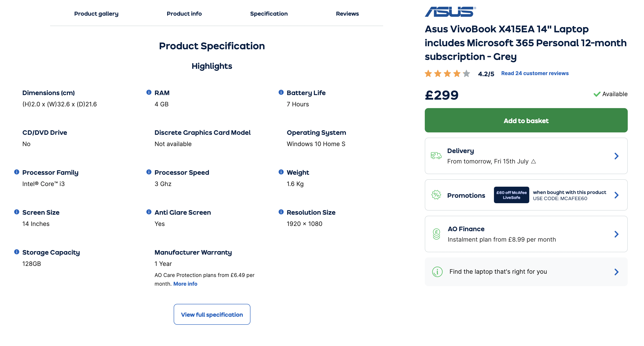Click the ASUS brand logo

[x=450, y=12]
